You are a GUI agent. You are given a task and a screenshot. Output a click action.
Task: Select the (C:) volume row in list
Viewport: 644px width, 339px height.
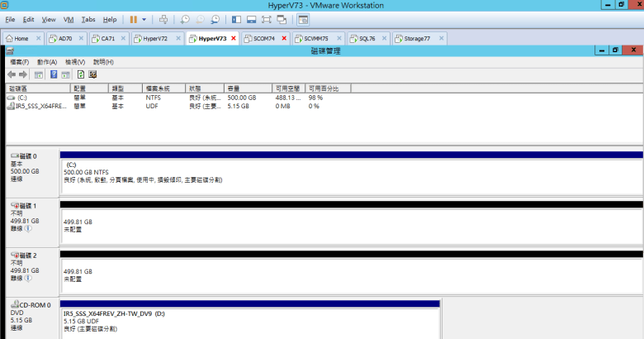23,97
